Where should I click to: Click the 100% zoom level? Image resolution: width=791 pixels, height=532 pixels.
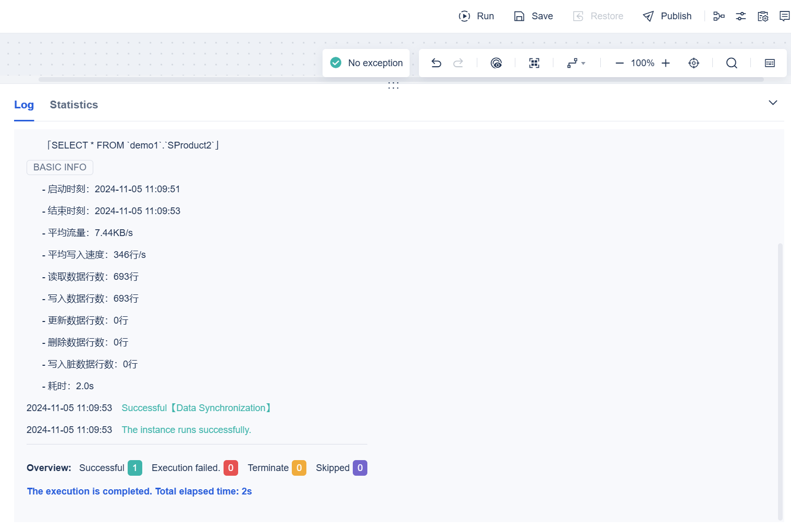pyautogui.click(x=642, y=63)
